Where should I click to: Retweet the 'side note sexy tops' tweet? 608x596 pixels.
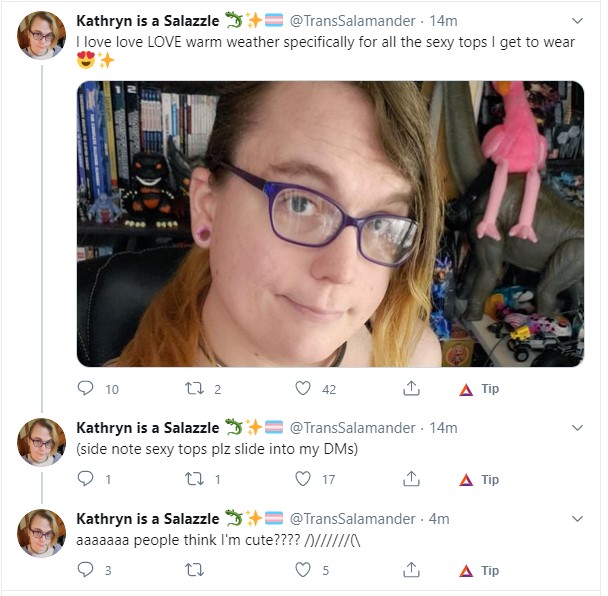pos(194,479)
